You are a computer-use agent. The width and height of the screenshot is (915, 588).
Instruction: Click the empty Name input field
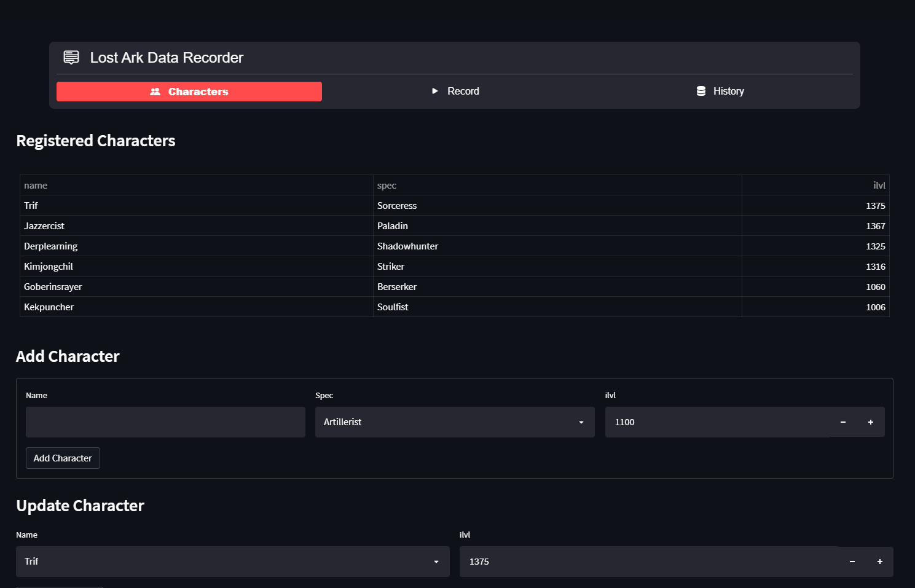tap(165, 422)
